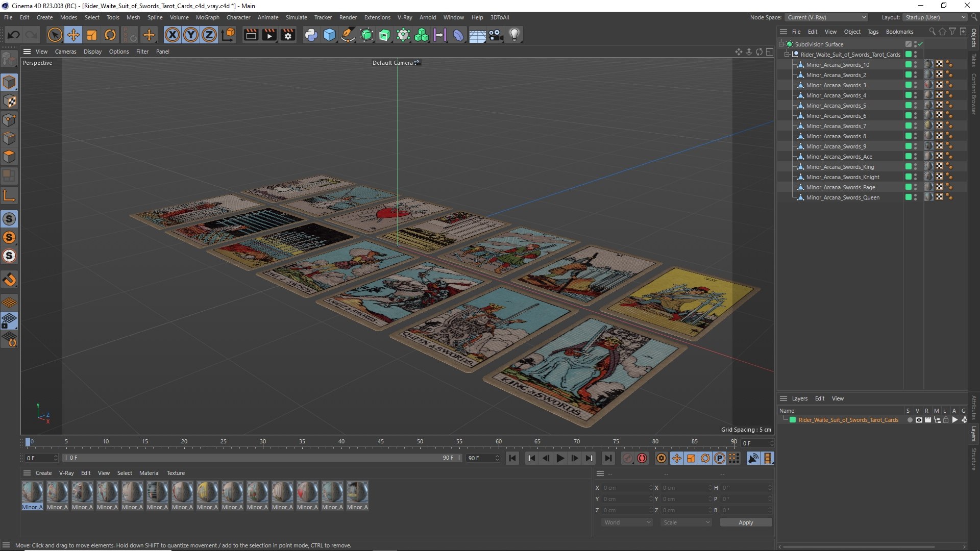
Task: Enable Make Editable icon in left toolbar
Action: coord(9,60)
